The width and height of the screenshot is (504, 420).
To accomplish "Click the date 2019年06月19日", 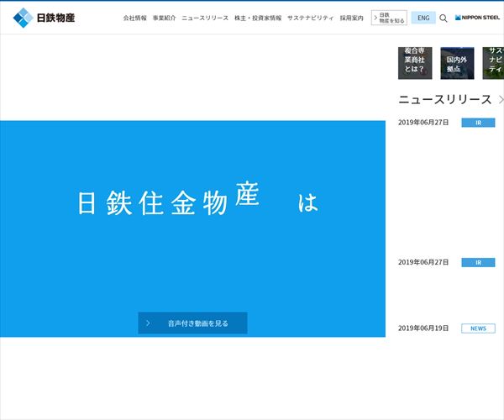I will tap(423, 328).
